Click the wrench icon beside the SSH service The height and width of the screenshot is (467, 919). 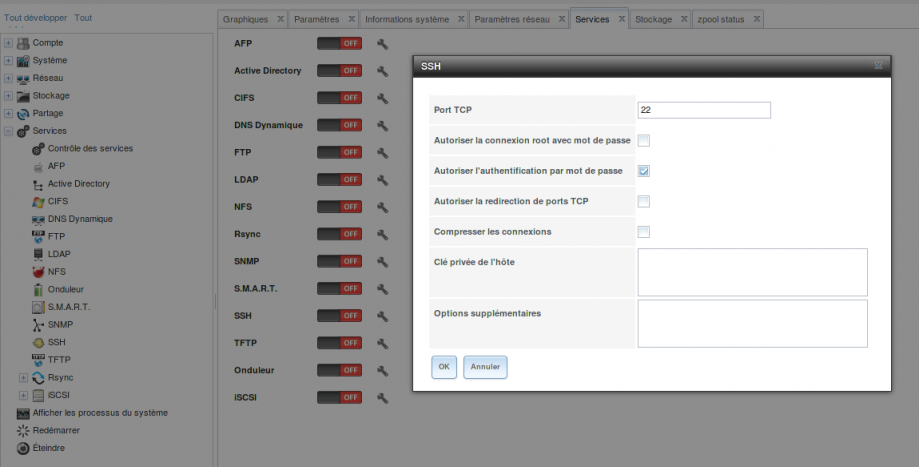(382, 316)
